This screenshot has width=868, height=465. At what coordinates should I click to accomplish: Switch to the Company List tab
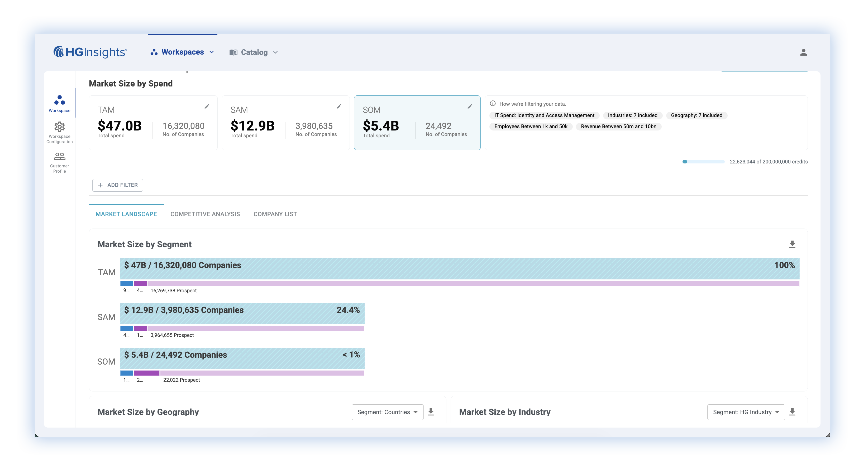275,214
